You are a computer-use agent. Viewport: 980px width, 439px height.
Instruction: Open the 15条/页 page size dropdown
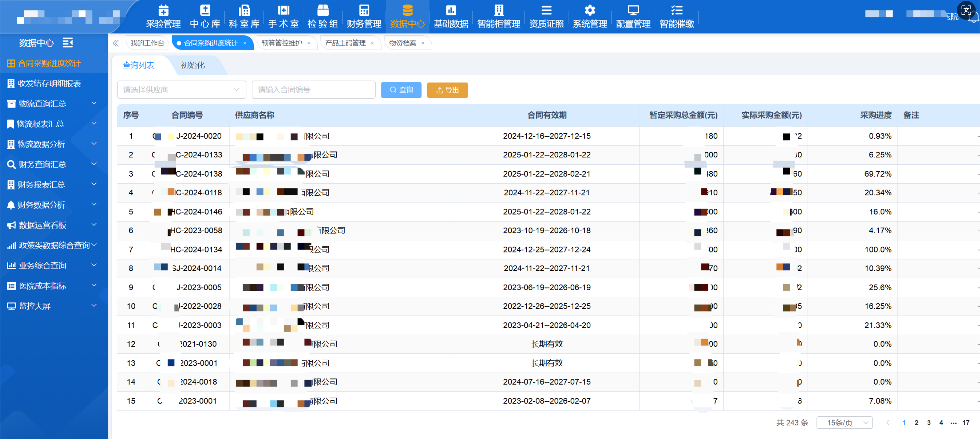[844, 423]
